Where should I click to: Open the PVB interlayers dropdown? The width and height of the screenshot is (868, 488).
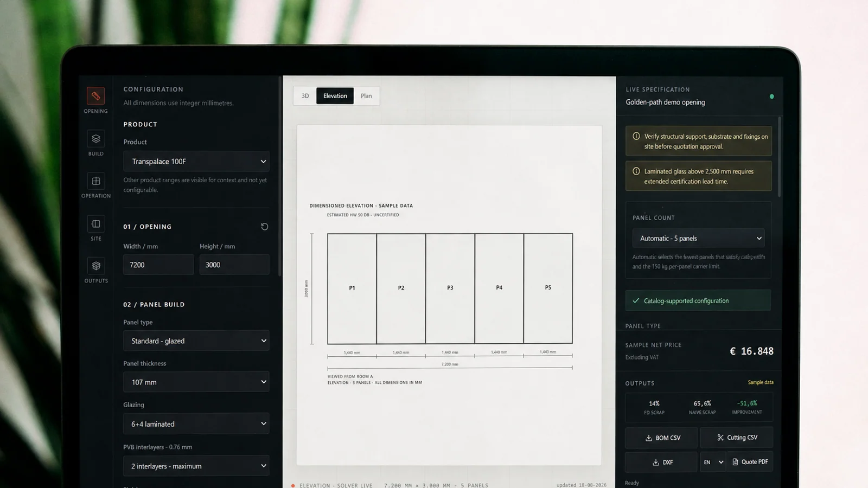196,466
